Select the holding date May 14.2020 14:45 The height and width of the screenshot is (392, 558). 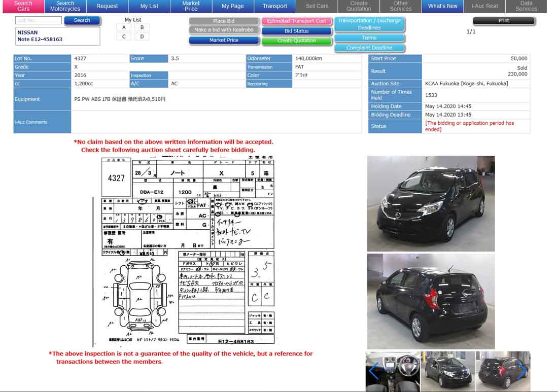(x=448, y=106)
